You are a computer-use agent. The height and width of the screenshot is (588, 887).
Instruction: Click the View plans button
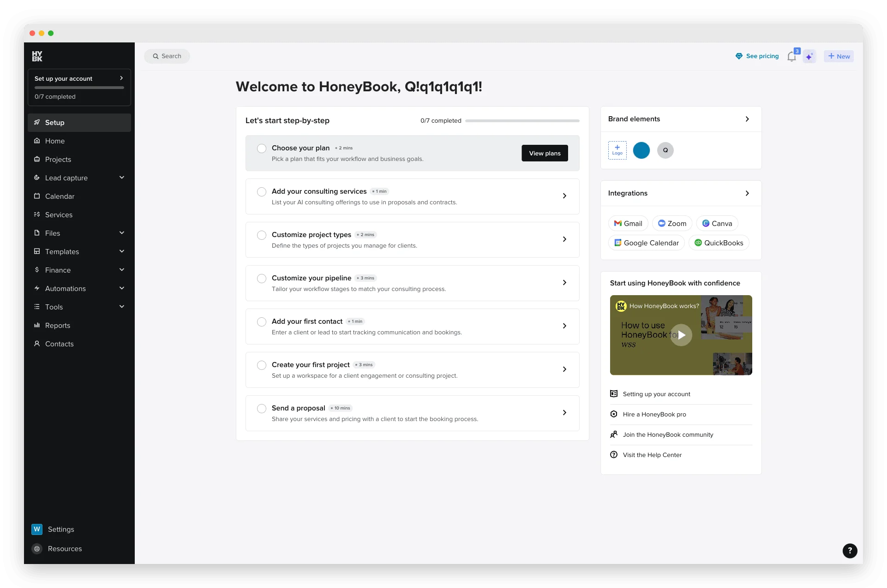pyautogui.click(x=545, y=153)
